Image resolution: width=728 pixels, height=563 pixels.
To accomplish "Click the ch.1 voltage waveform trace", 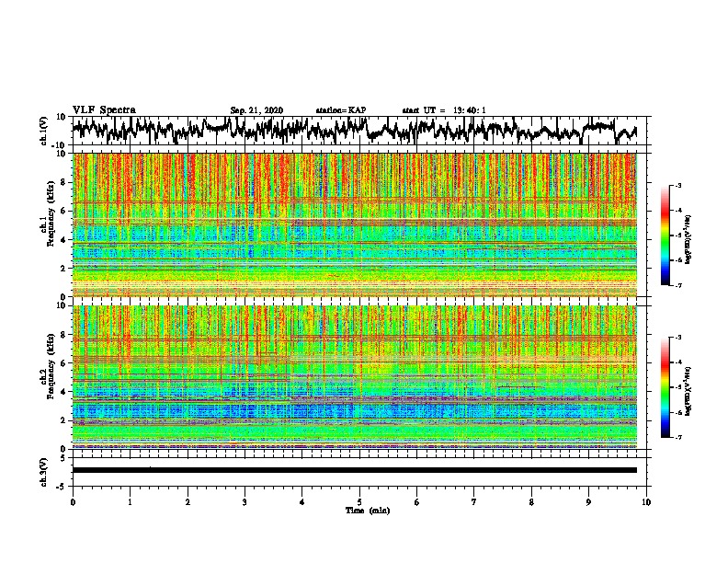I will pyautogui.click(x=354, y=131).
